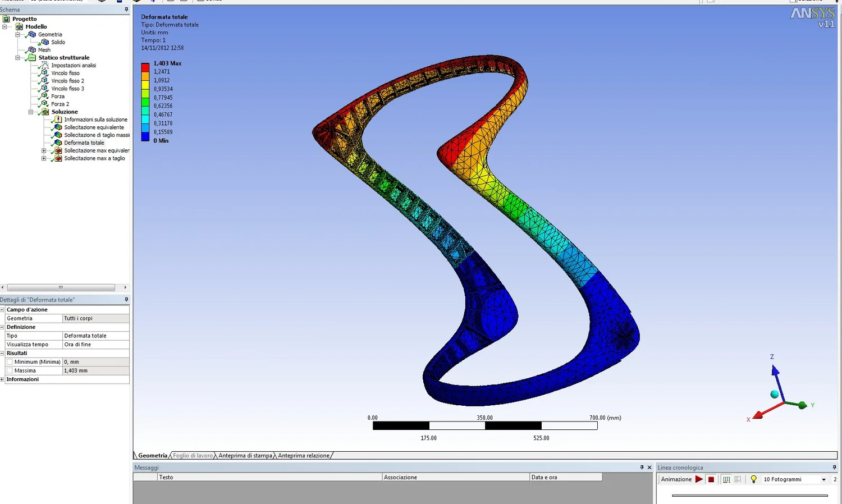Toggle the Minimum (Minima) checkbox
Viewport: 842px width, 504px height.
(x=10, y=362)
